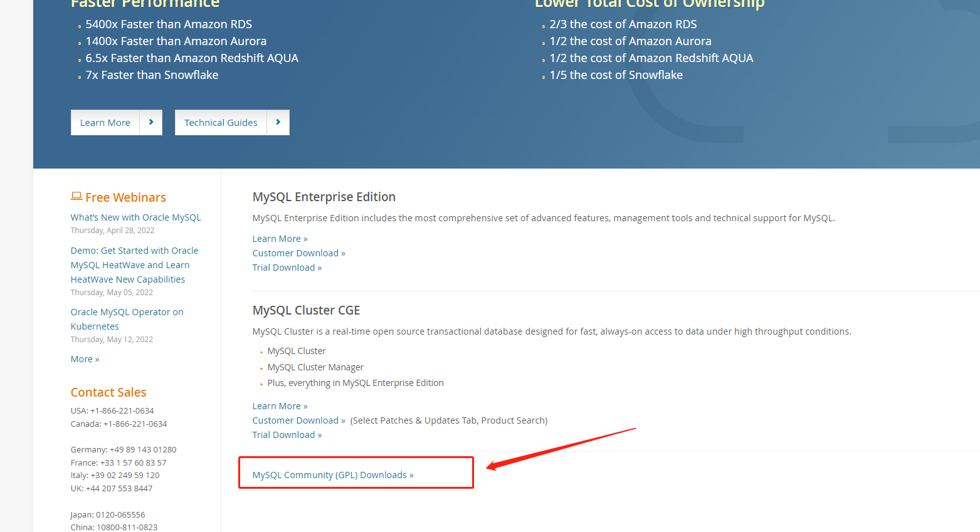Image resolution: width=980 pixels, height=532 pixels.
Task: Click Customer Download » under MySQL Cluster CGE
Action: click(299, 420)
